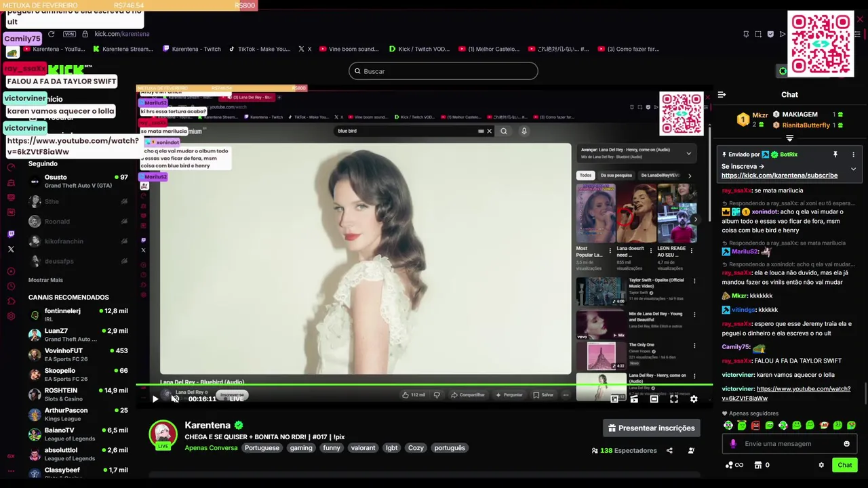
Task: Click the RianitaButterfly leaderboard entry
Action: [x=808, y=125]
